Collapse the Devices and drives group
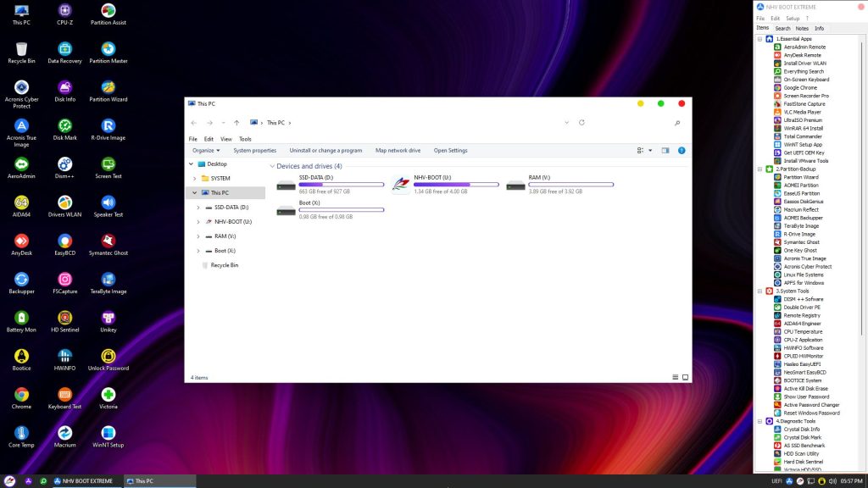This screenshot has width=868, height=488. 272,166
